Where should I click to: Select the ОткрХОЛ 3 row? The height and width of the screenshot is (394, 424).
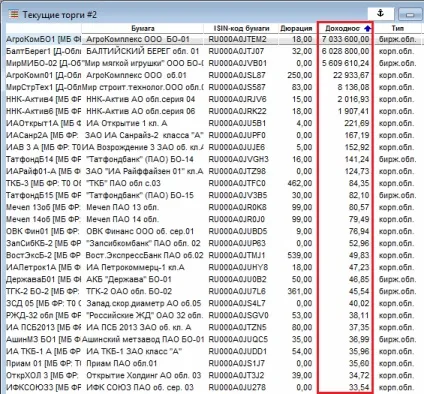[213, 375]
